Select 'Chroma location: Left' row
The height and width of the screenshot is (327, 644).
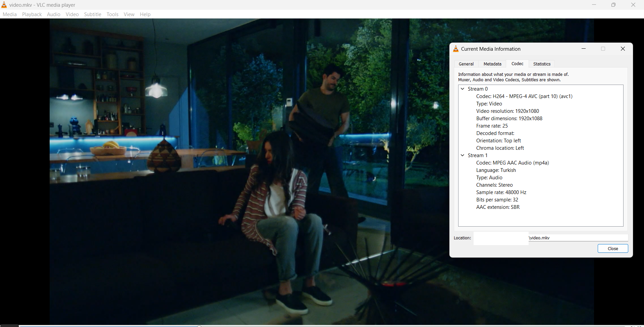pyautogui.click(x=500, y=148)
